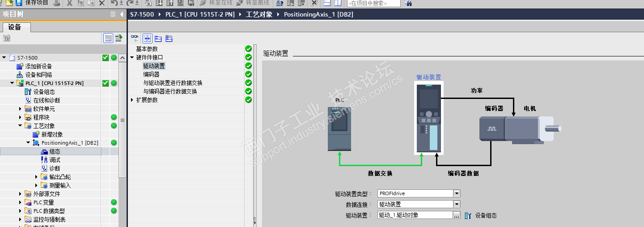The width and height of the screenshot is (644, 227).
Task: Click the paste icon in toolbar
Action: click(91, 3)
